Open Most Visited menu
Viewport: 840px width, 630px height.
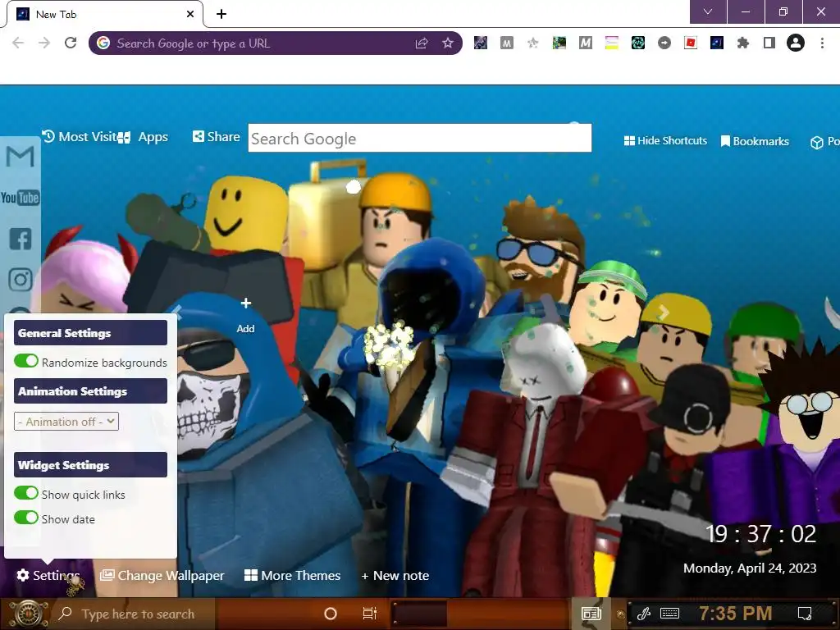(x=80, y=137)
